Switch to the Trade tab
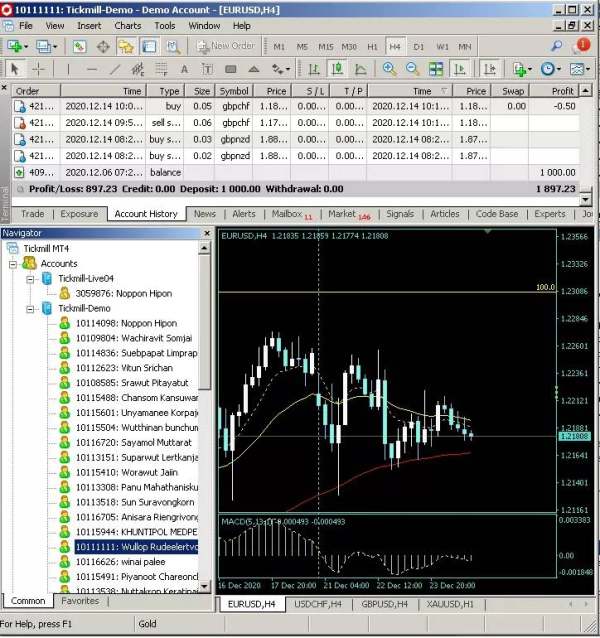Image resolution: width=600 pixels, height=638 pixels. [33, 214]
